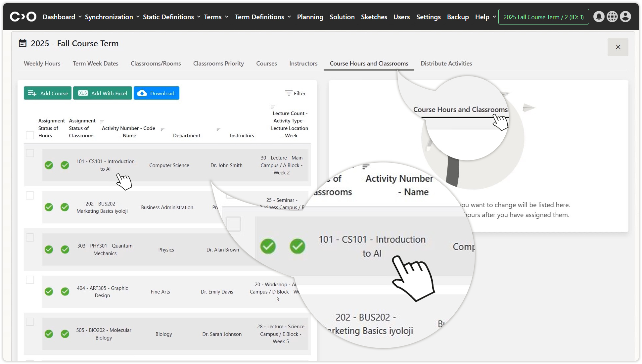Click the Department column sort icon
642x364 pixels.
pos(162,129)
